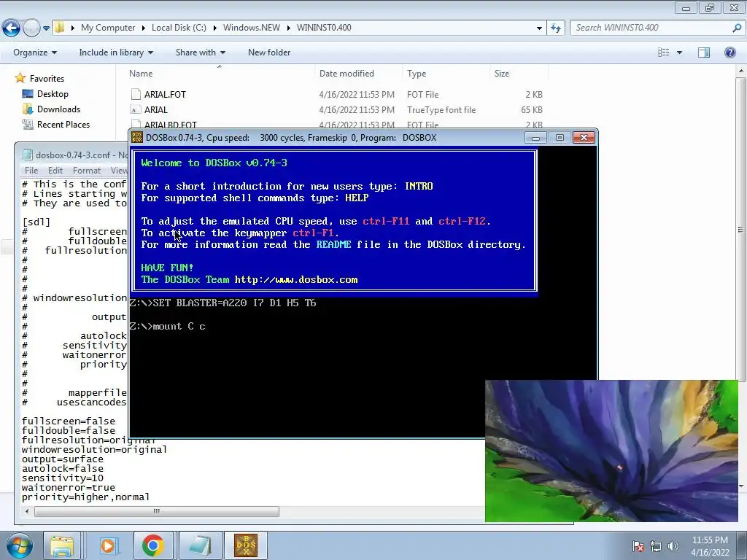Click the volume speaker tray icon
Screen dimensions: 747x560
pyautogui.click(x=673, y=546)
